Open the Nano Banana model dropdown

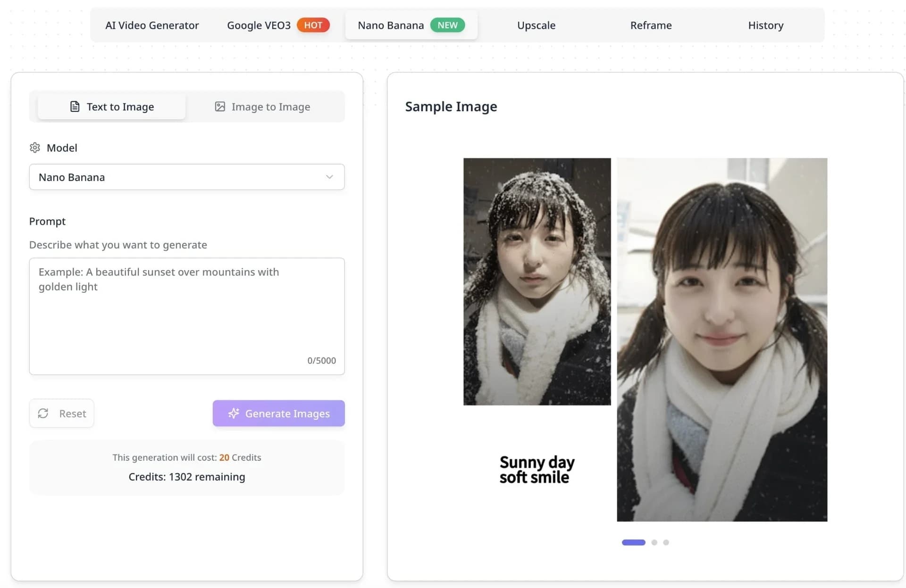187,177
